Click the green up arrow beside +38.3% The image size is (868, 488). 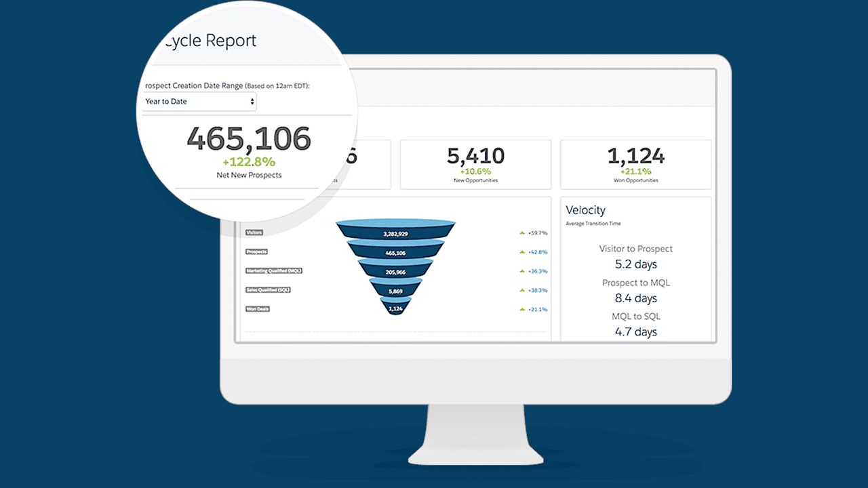click(522, 290)
